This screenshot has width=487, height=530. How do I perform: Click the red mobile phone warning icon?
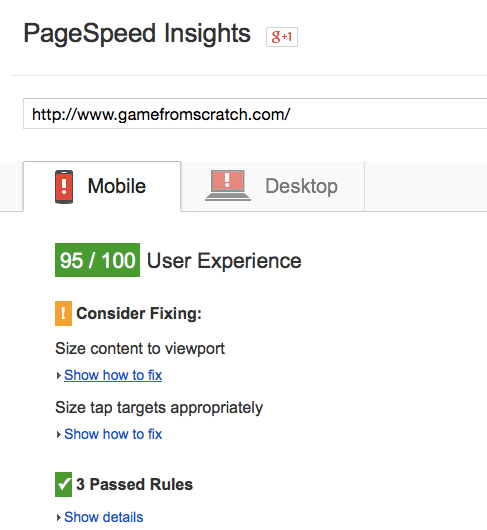coord(64,187)
